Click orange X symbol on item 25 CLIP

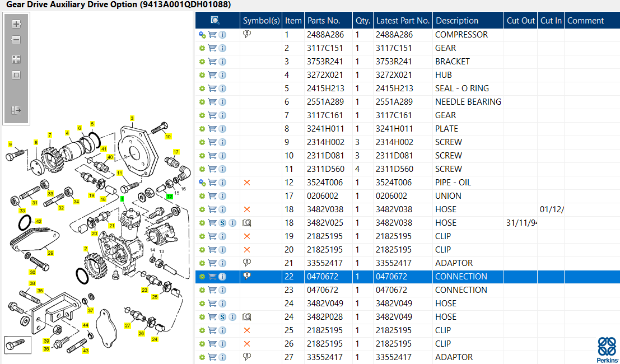click(x=247, y=330)
